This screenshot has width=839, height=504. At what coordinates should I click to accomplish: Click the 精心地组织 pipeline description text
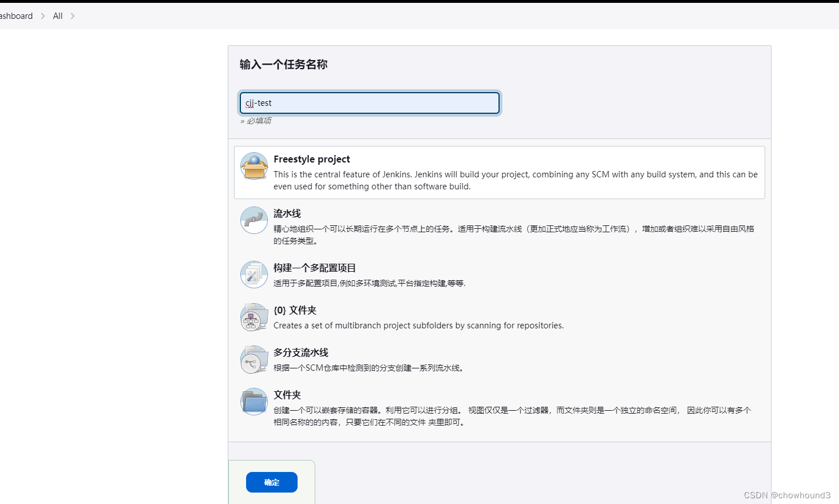point(514,235)
